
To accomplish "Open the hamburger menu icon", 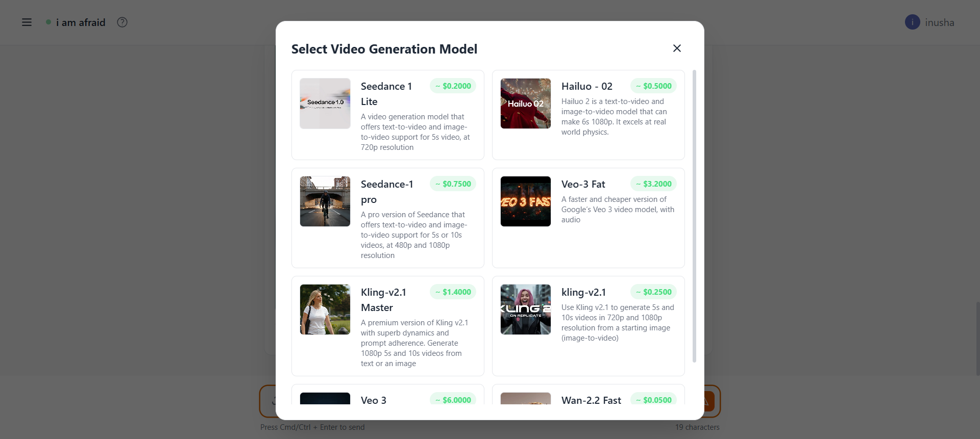I will [27, 22].
